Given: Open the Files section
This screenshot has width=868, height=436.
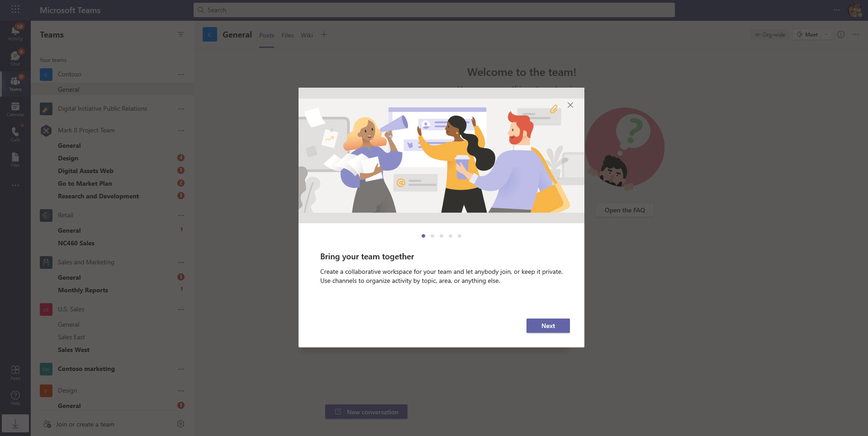Looking at the screenshot, I should click(x=15, y=159).
